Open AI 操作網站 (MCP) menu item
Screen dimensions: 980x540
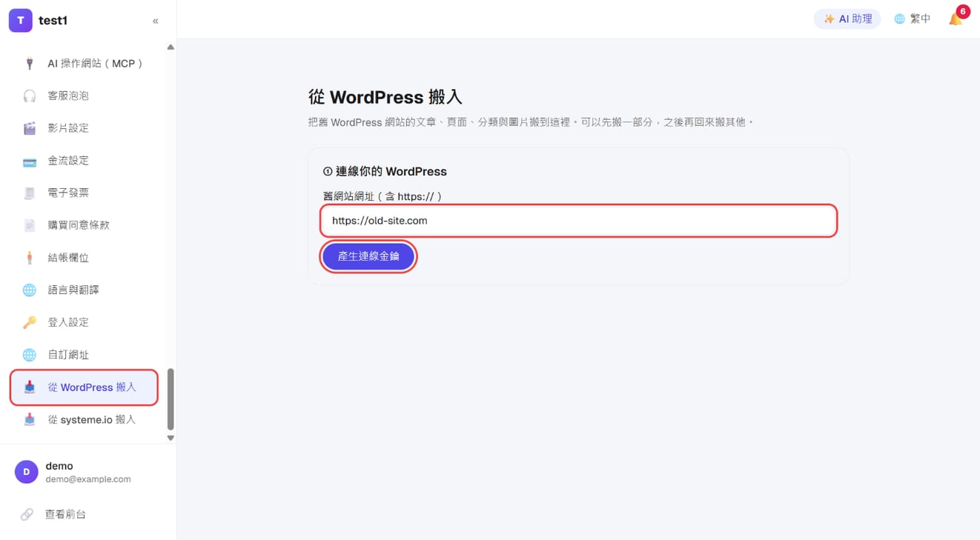[x=84, y=64]
